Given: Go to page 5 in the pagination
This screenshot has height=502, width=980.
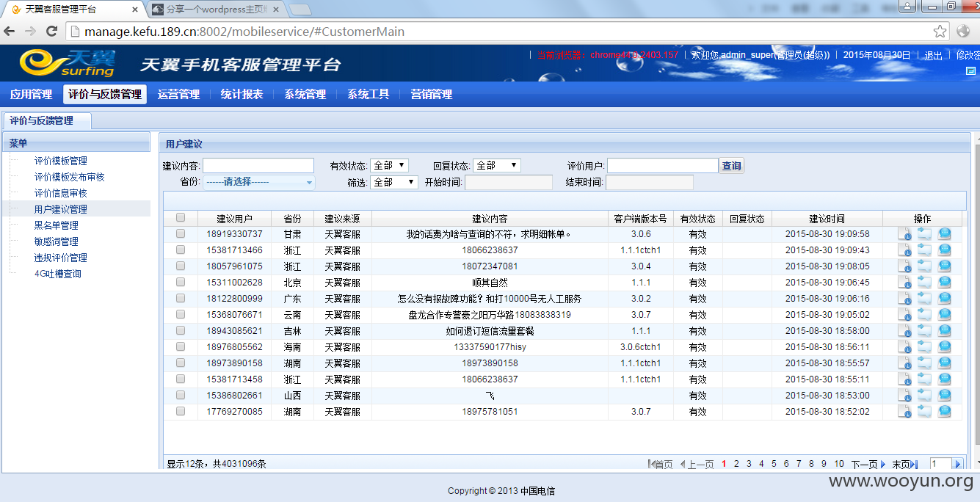Looking at the screenshot, I should [774, 464].
